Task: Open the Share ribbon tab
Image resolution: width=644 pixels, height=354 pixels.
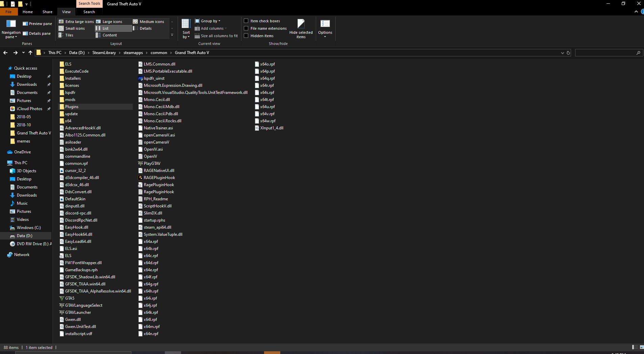Action: (47, 12)
